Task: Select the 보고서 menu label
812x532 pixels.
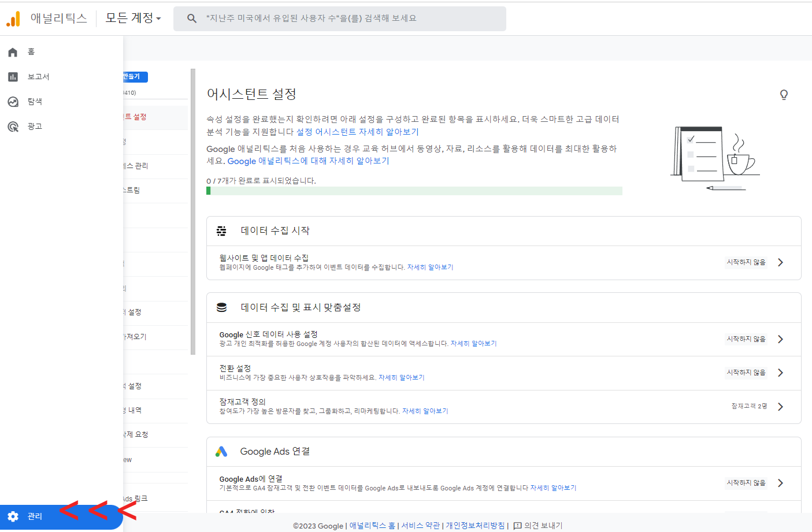Action: point(38,77)
